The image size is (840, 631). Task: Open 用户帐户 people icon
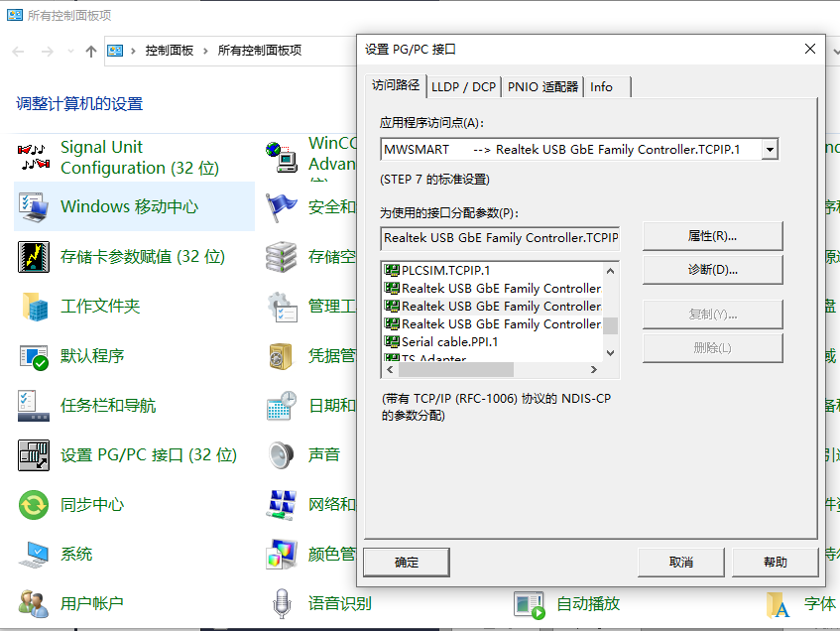pos(33,603)
